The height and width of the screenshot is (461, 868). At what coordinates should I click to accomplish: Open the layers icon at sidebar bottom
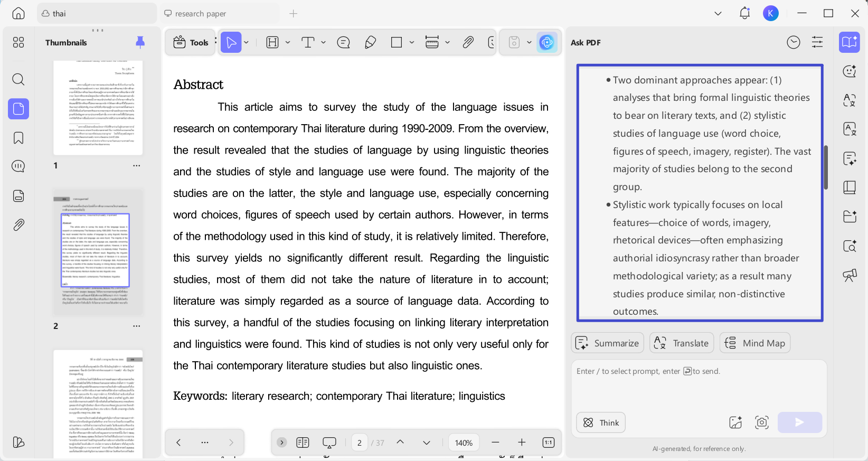[18, 442]
